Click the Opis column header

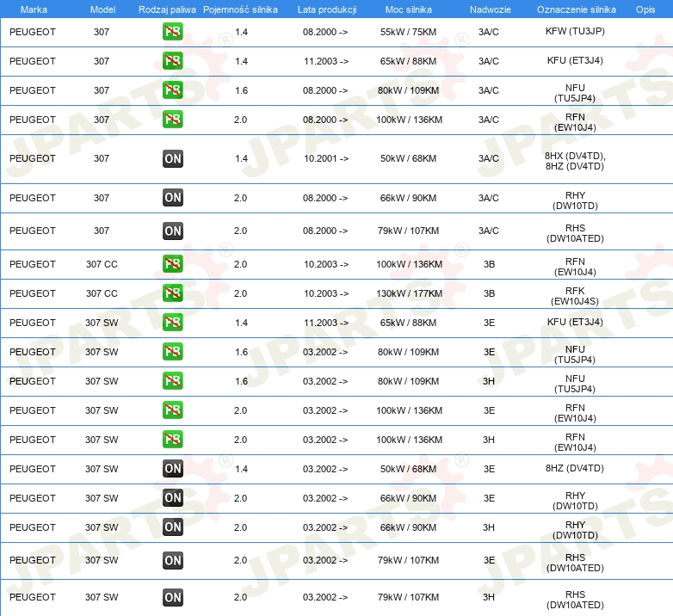point(645,9)
